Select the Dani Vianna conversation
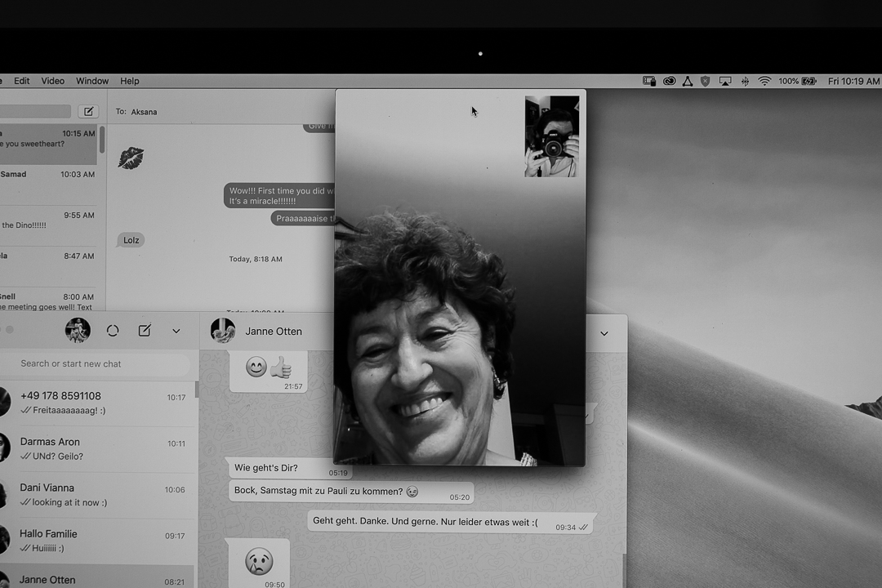882x588 pixels. point(98,494)
